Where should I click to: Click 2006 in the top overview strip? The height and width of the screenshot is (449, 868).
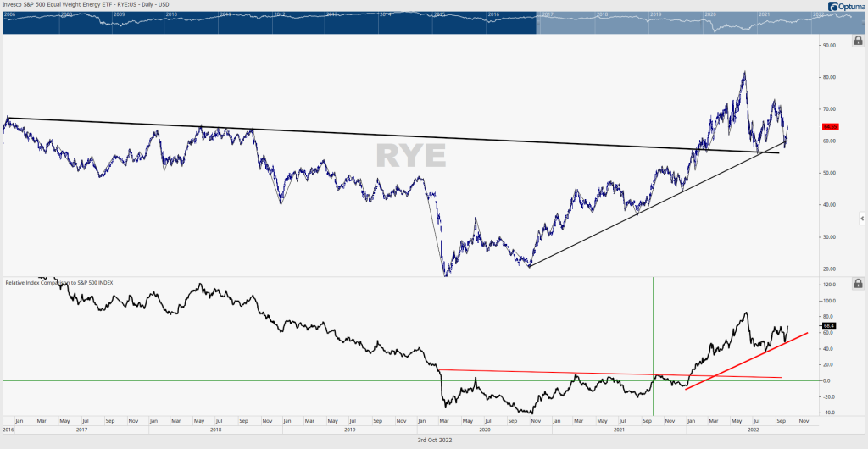(x=8, y=14)
